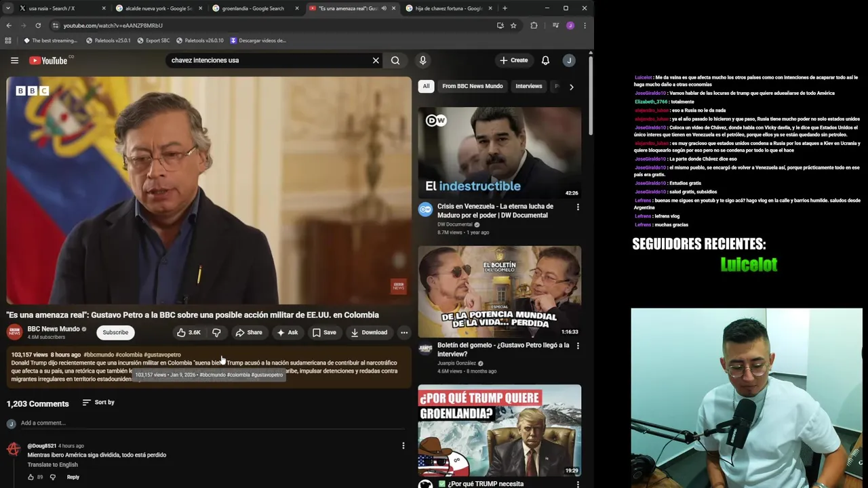Screen dimensions: 868x488
Task: Close the usa rusia X tab
Action: coord(104,8)
